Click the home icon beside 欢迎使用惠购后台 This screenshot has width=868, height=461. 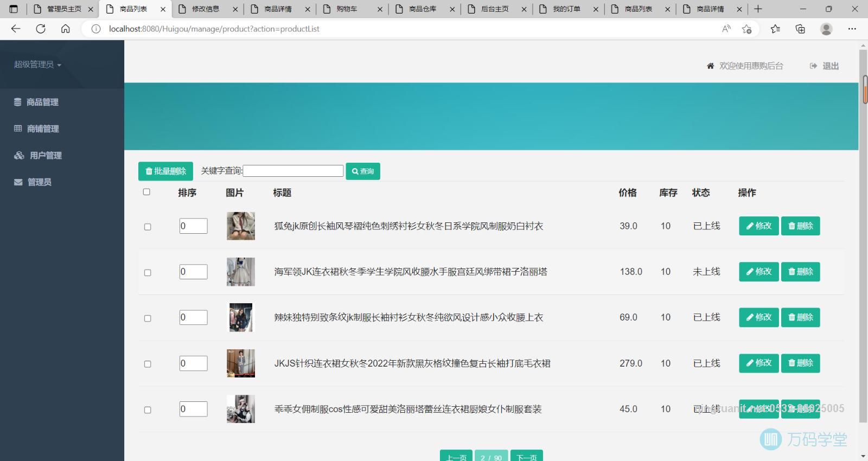tap(711, 66)
